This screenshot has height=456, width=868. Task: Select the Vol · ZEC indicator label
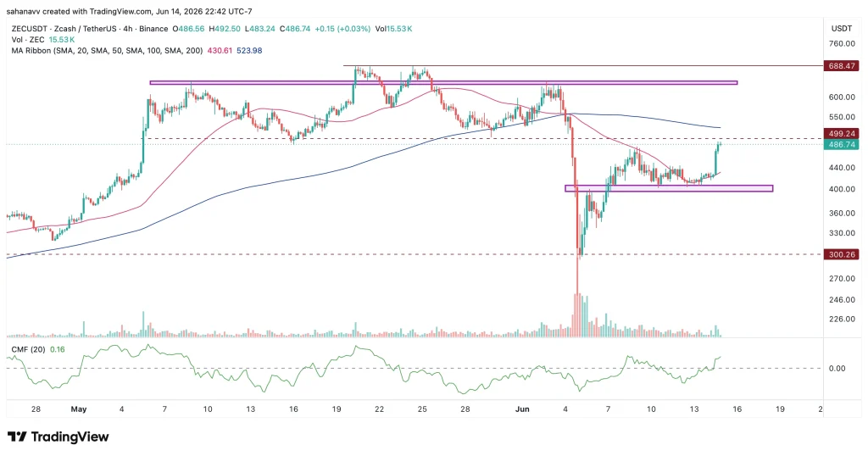click(30, 40)
